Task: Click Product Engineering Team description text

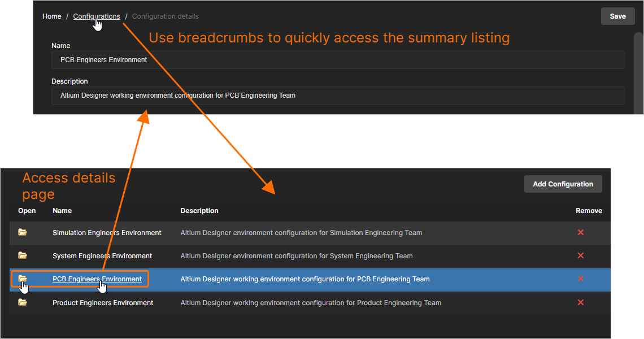Action: click(311, 302)
